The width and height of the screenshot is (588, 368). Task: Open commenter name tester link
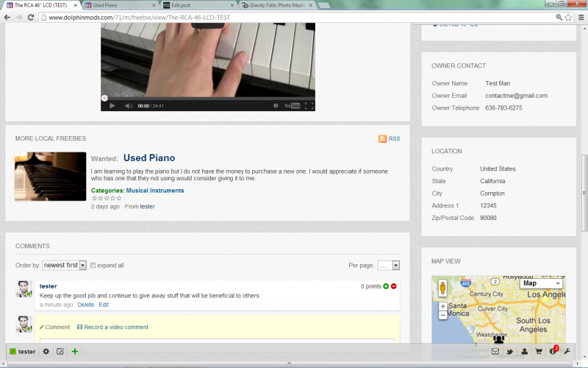pos(48,286)
